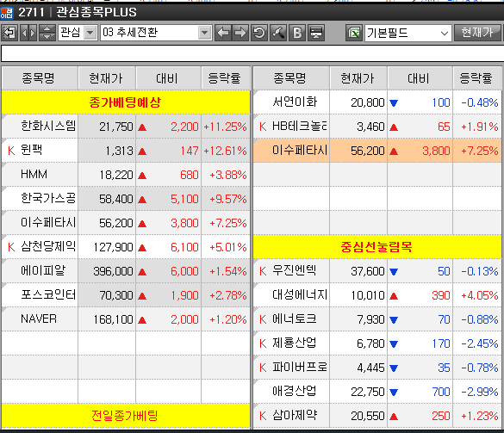Click the refresh circular arrow icon
This screenshot has width=504, height=433.
[259, 33]
